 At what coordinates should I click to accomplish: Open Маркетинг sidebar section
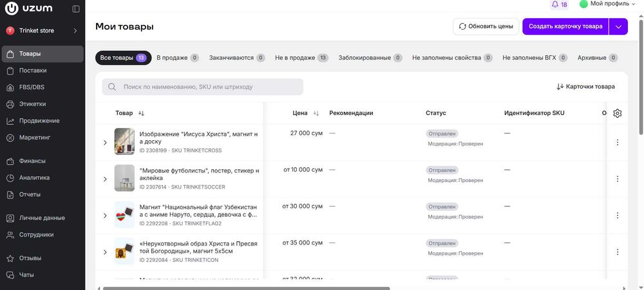click(x=43, y=138)
